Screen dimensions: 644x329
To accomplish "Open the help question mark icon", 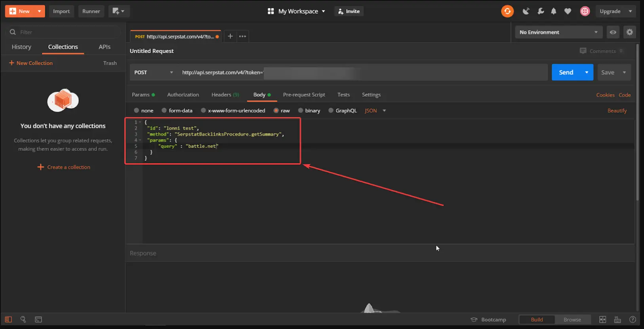I will pos(633,319).
